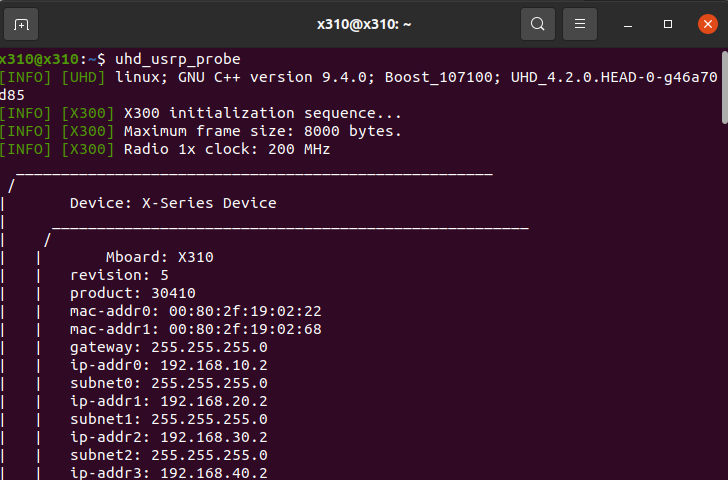Click the uhd_usrp_probe command text
Viewport: 728px width, 480px height.
(178, 59)
